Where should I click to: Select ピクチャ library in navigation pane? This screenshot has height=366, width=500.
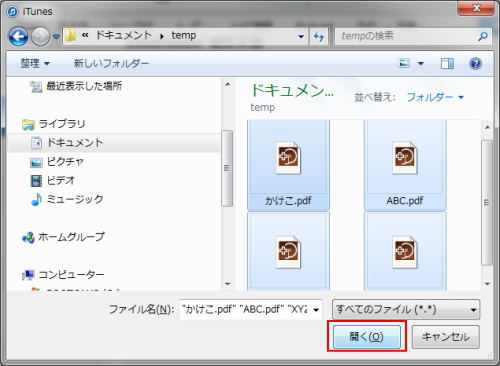click(57, 162)
